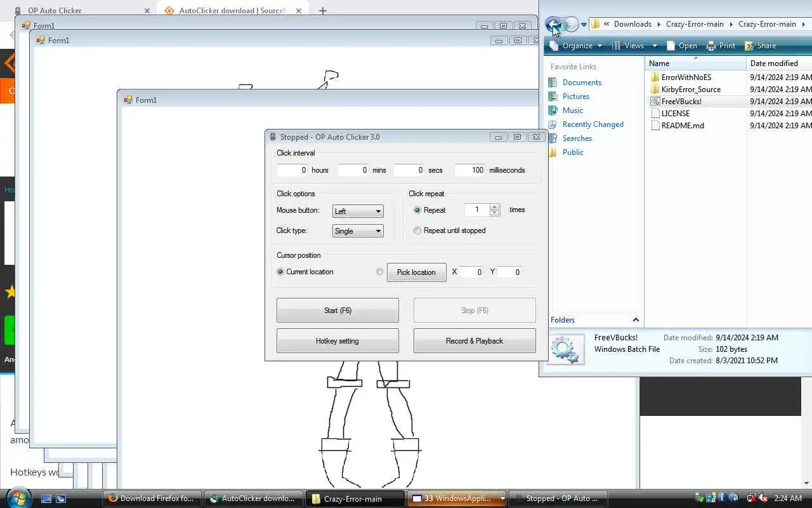Sort files by Name column header
812x508 pixels.
tap(695, 63)
